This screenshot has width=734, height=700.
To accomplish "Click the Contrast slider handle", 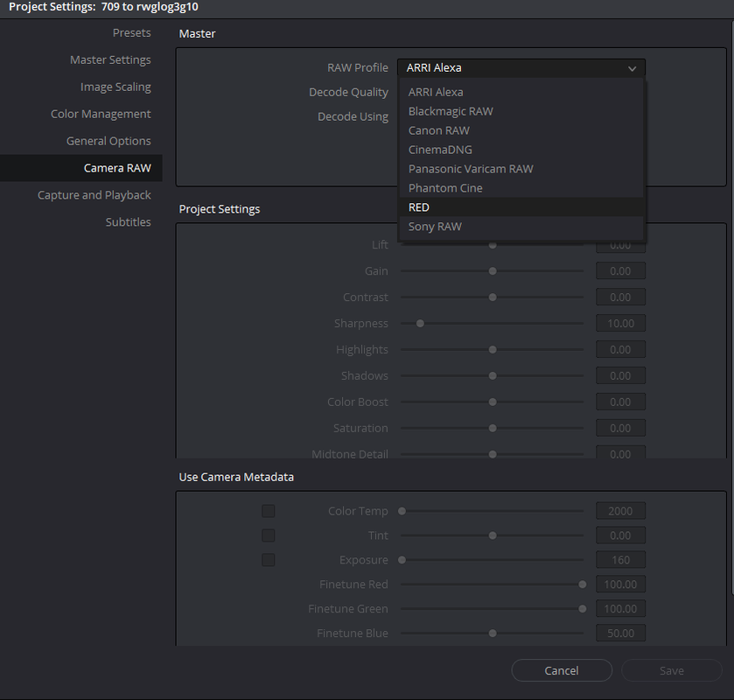I will [493, 297].
